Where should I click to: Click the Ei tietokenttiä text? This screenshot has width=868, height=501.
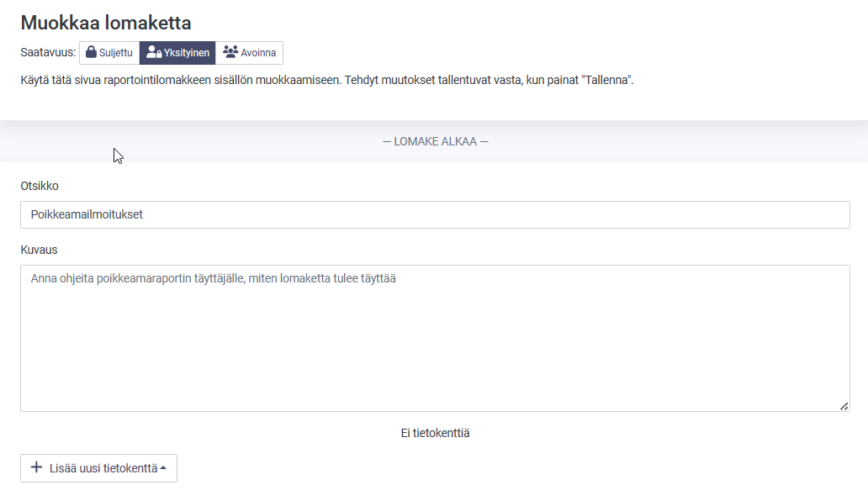click(x=435, y=433)
